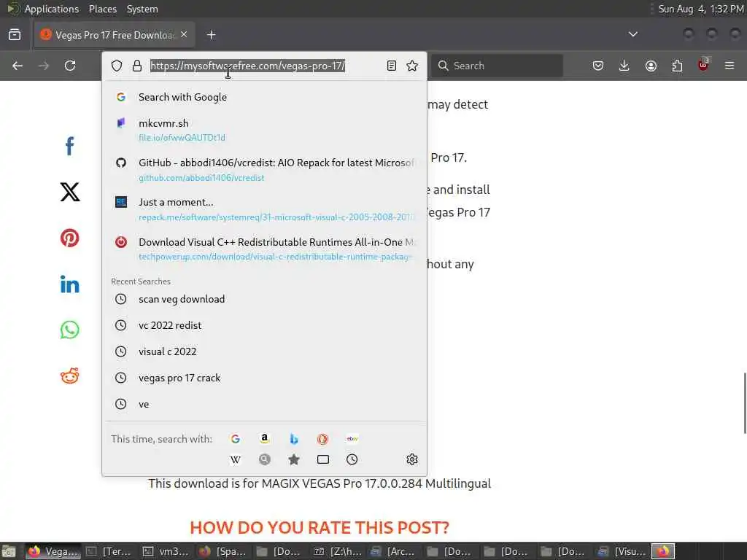747x560 pixels.
Task: Switch to the Terminal taskbar window
Action: tap(109, 551)
